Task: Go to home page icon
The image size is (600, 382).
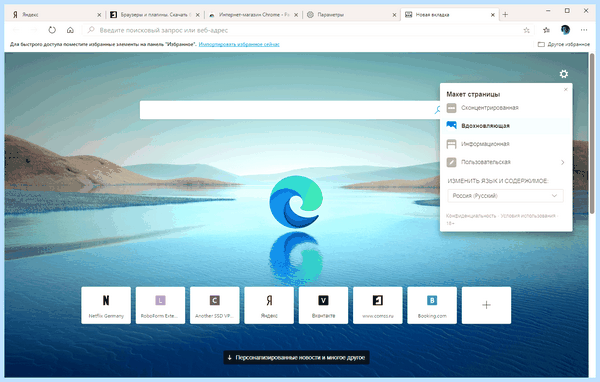Action: coord(70,30)
